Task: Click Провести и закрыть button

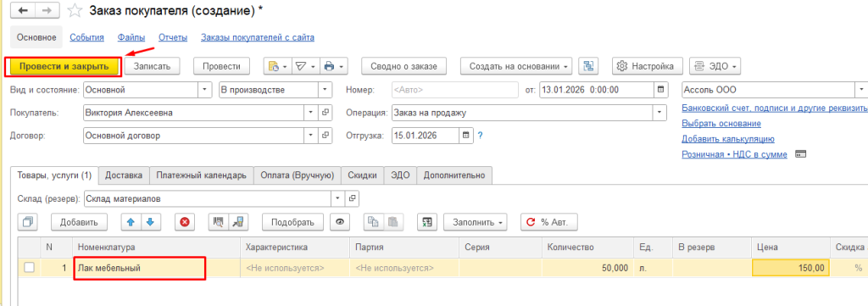Action: point(64,66)
